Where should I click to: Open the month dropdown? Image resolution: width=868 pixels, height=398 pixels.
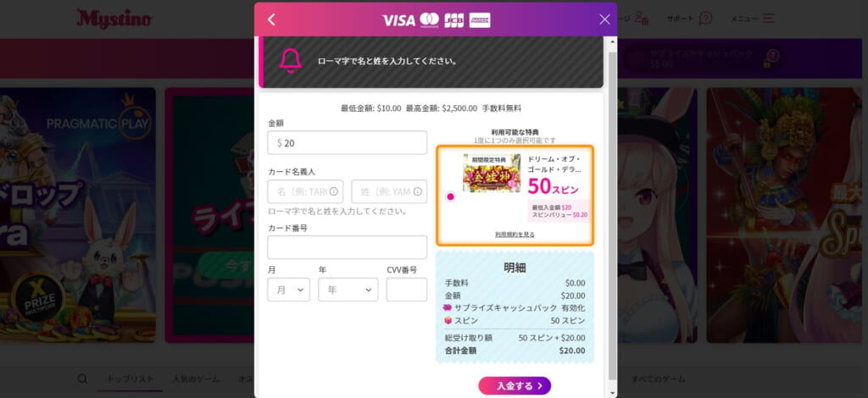(x=288, y=290)
